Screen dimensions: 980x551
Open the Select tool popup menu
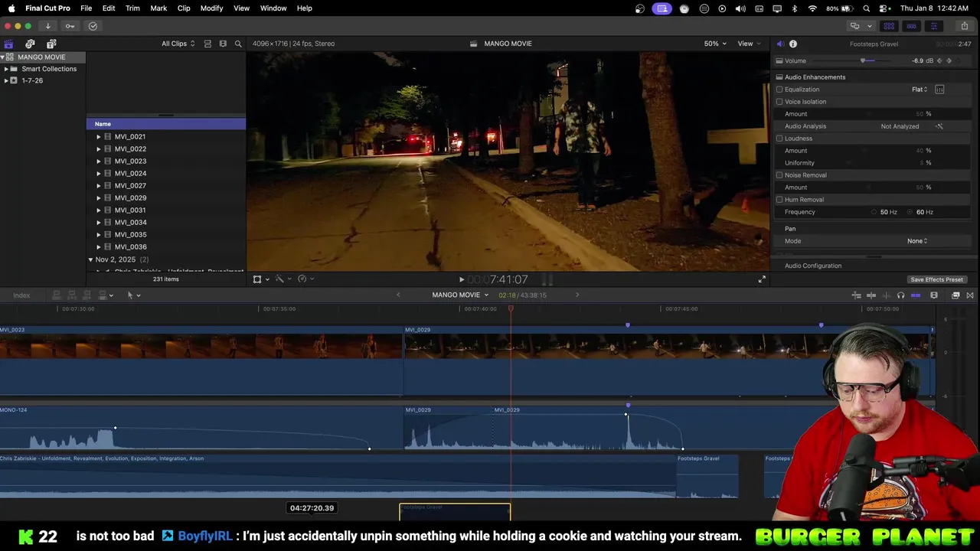click(x=133, y=295)
